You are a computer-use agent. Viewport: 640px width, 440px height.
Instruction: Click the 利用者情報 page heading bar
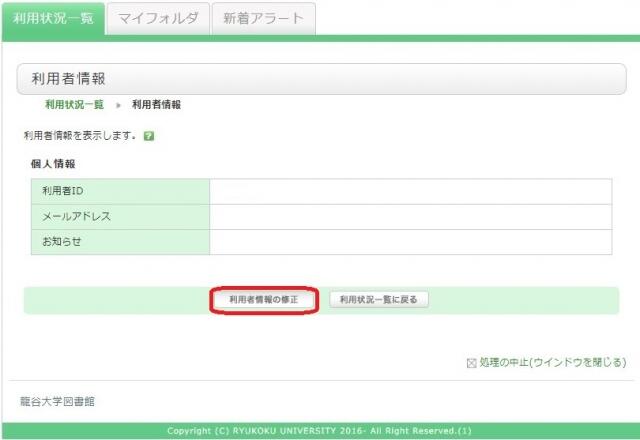point(320,79)
